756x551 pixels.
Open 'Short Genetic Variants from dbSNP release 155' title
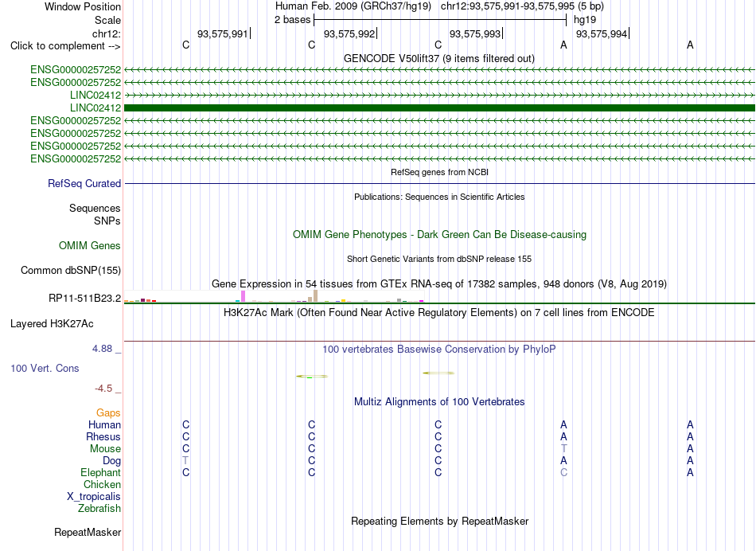439,259
